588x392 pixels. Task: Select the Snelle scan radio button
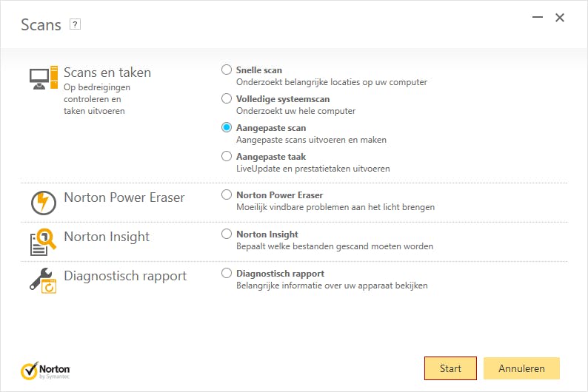227,70
